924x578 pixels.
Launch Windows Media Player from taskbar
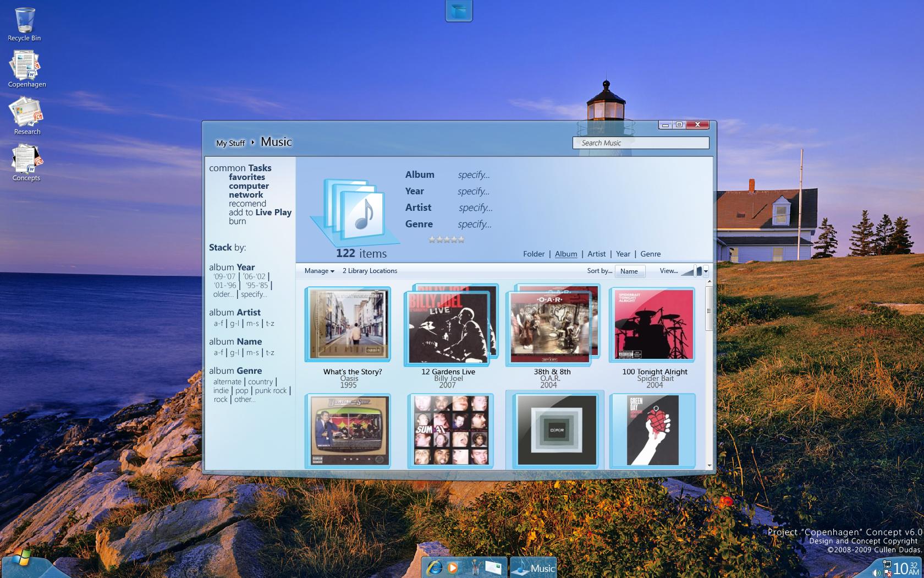(x=453, y=567)
